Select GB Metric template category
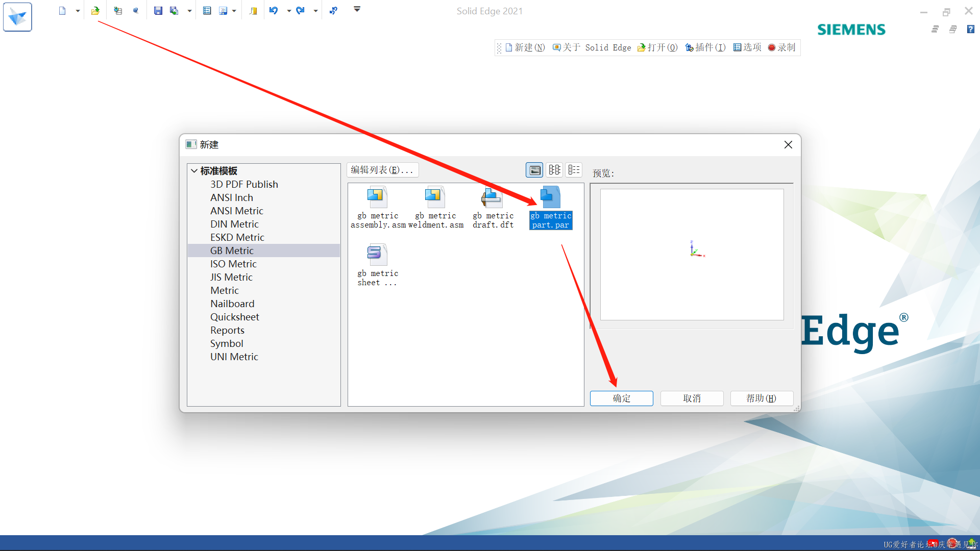 (x=263, y=251)
